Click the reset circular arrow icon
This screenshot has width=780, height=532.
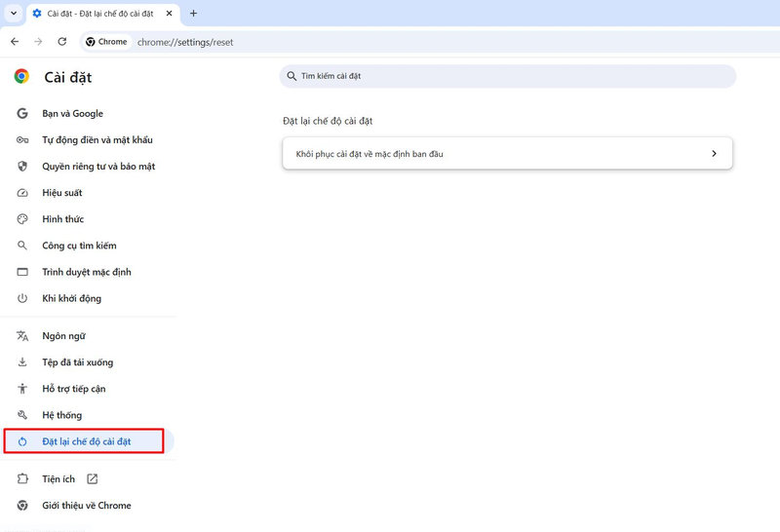tap(22, 441)
